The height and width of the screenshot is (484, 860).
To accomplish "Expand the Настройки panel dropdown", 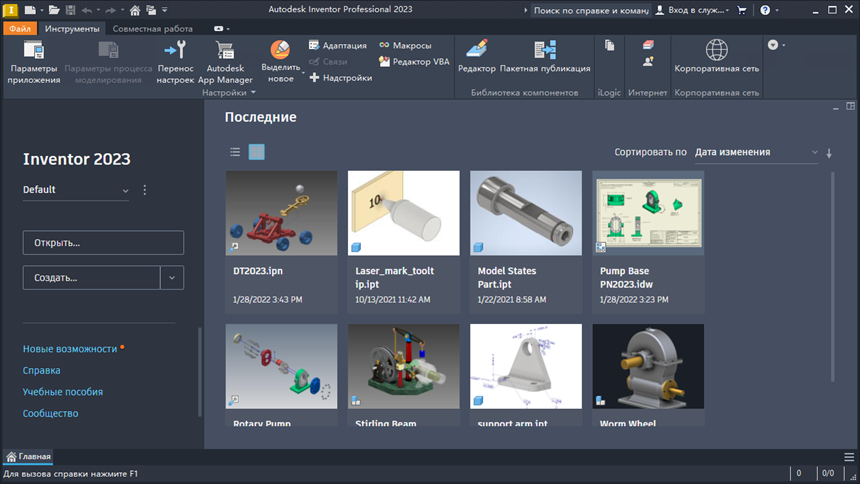I will 253,93.
